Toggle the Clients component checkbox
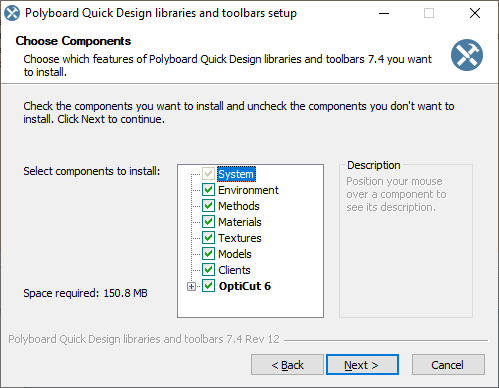499x388 pixels. click(x=208, y=270)
